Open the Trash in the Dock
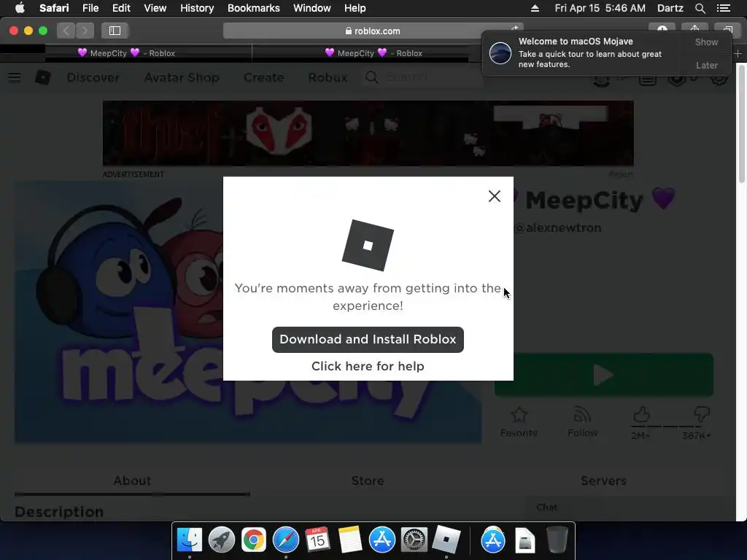Image resolution: width=747 pixels, height=560 pixels. point(557,540)
